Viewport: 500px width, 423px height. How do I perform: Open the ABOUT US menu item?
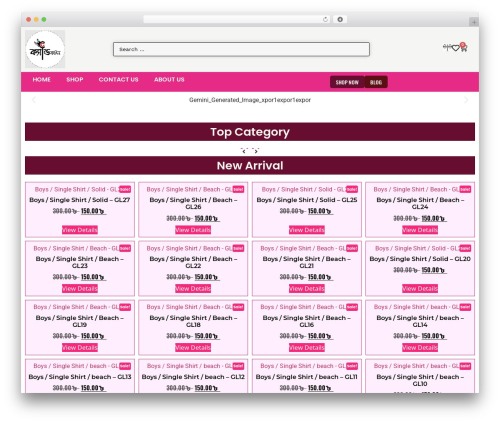pos(169,80)
